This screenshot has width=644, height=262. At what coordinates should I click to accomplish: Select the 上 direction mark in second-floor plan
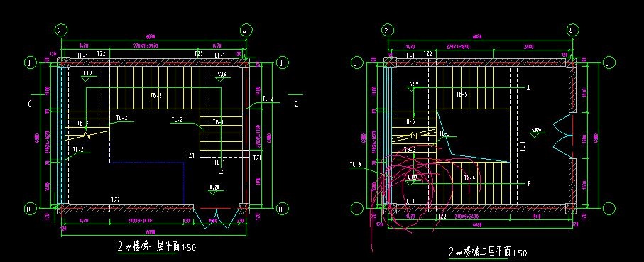coord(529,88)
